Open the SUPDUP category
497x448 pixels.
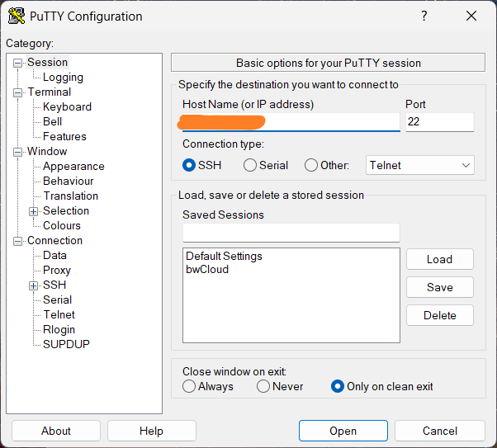pyautogui.click(x=66, y=344)
